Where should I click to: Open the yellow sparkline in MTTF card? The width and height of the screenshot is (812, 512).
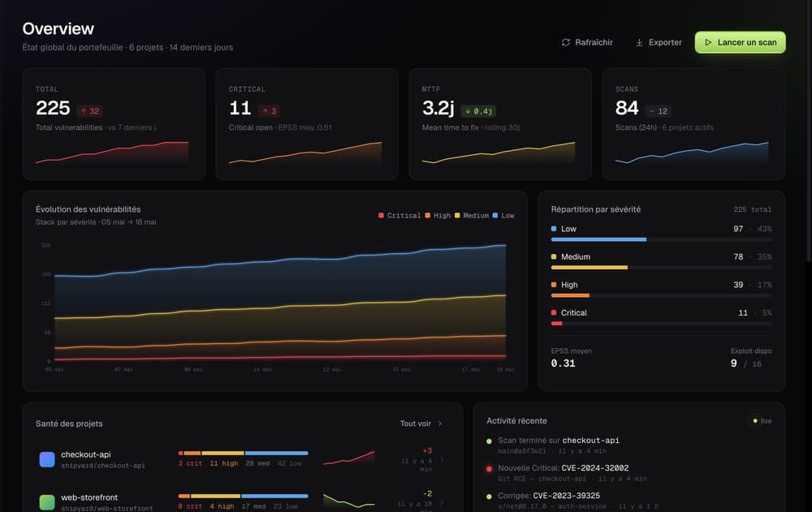coord(499,153)
